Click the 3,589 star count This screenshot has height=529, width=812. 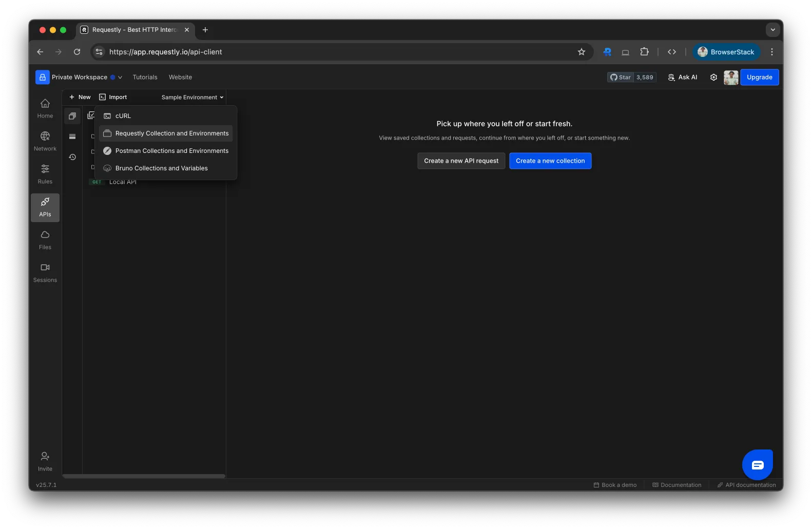645,77
